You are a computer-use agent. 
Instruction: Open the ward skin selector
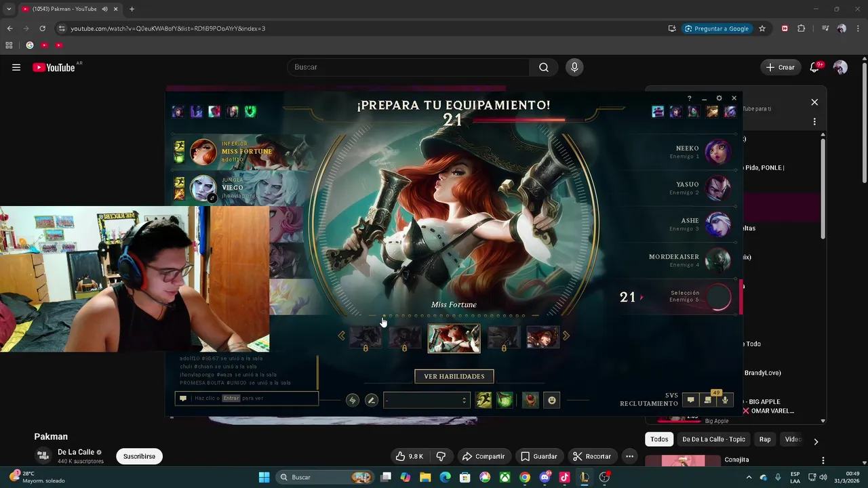(x=530, y=401)
